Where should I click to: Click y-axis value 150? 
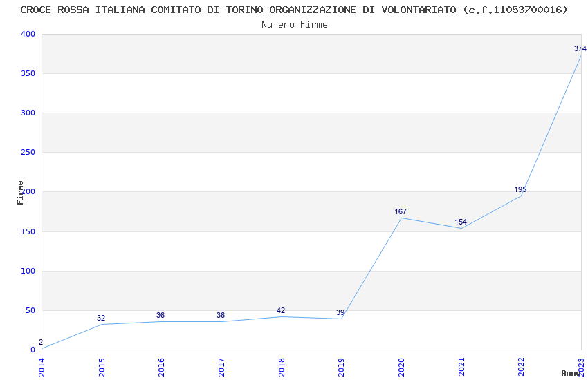[28, 231]
